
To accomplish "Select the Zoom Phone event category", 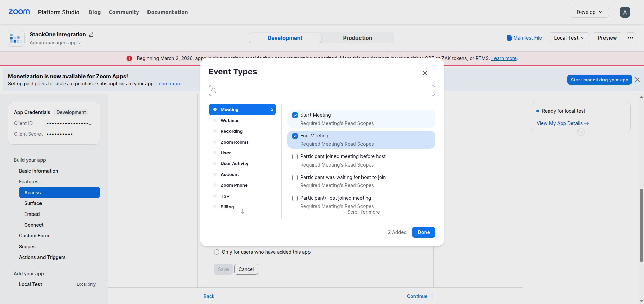I will pos(242,185).
